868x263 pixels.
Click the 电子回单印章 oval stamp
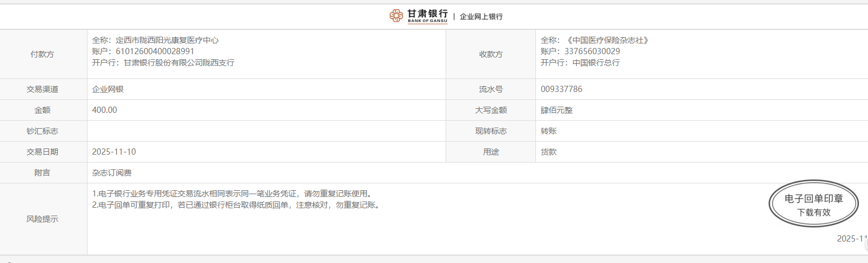pyautogui.click(x=814, y=205)
